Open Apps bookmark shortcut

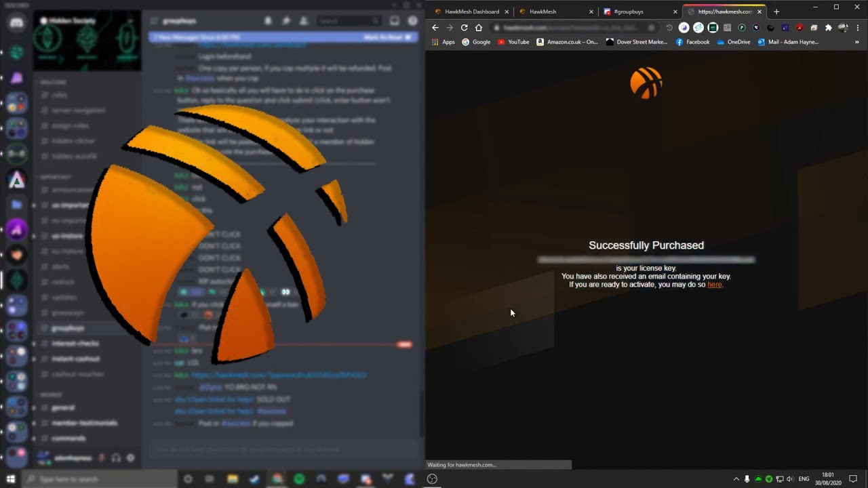443,42
